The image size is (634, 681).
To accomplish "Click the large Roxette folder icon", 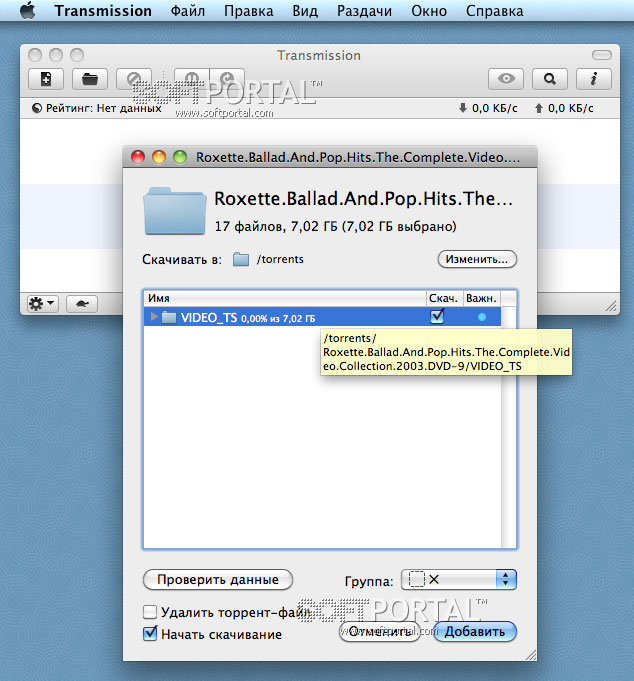I will click(175, 211).
